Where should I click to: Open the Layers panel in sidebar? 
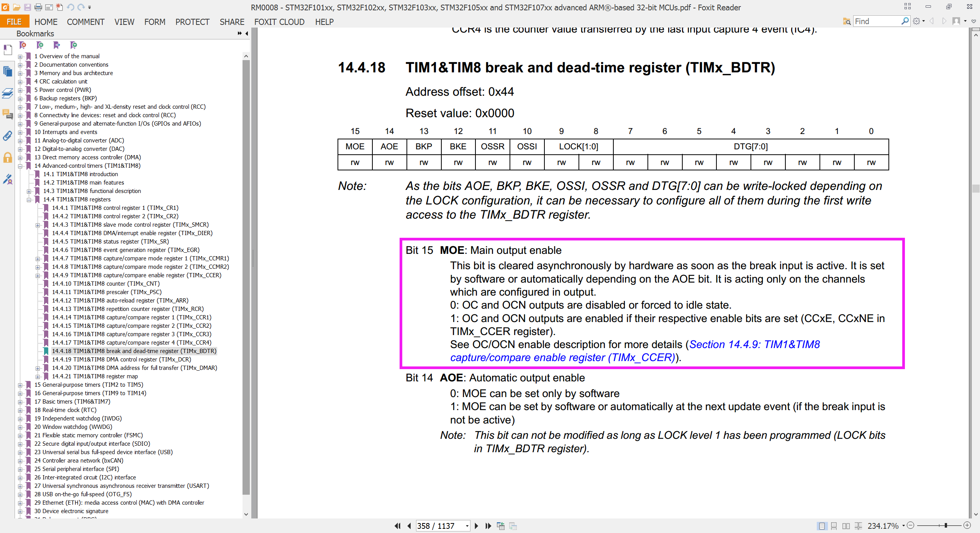[8, 93]
